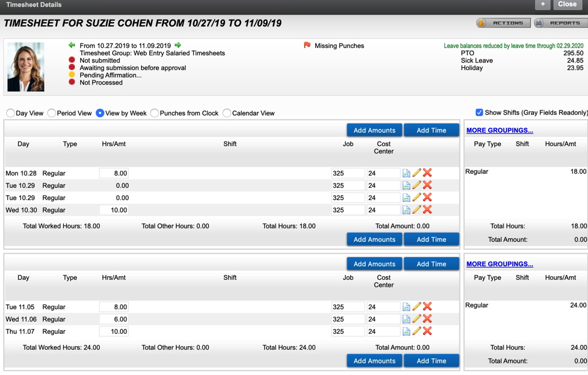Open the notes icon on the Tue 10.29 row
Screen dimensions: 588x375
point(405,185)
